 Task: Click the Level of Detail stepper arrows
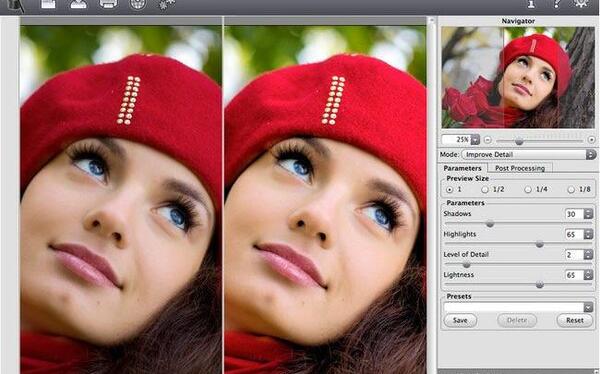click(588, 254)
